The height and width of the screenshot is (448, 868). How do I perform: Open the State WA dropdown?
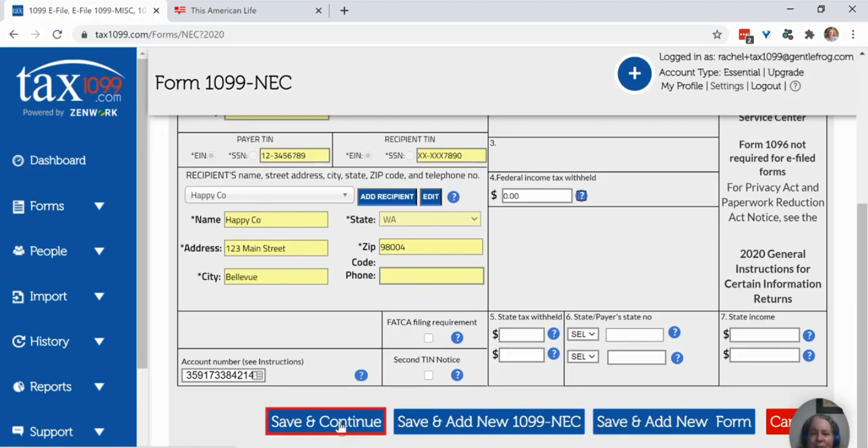click(430, 219)
